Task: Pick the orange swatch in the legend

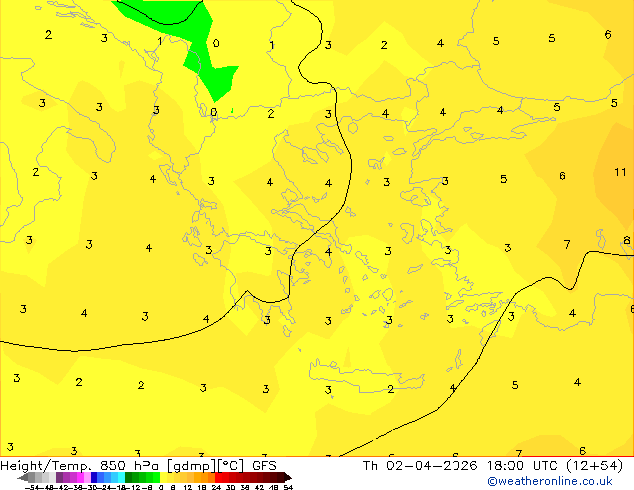Action: point(204,477)
